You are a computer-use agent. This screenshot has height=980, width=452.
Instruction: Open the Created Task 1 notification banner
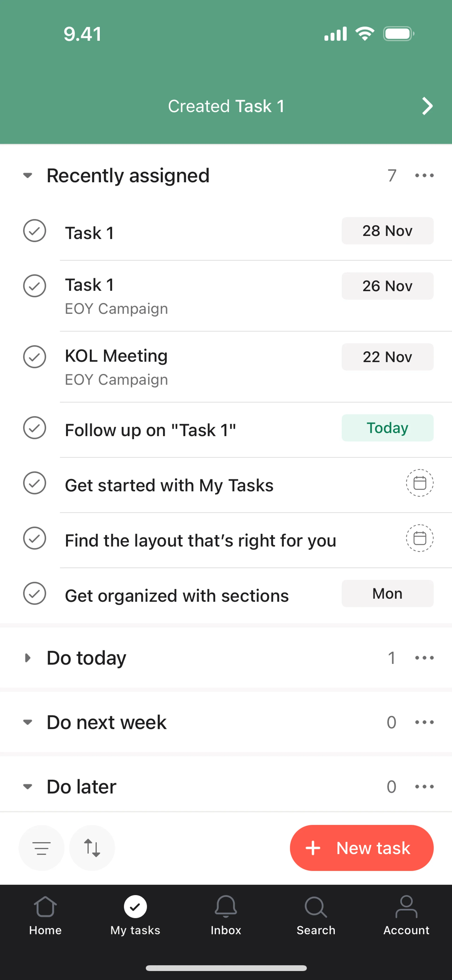coord(226,106)
